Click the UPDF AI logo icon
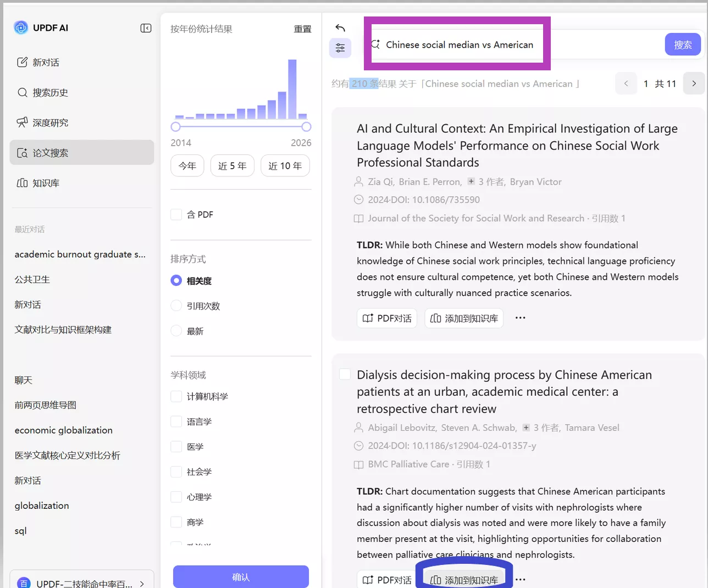 point(21,27)
